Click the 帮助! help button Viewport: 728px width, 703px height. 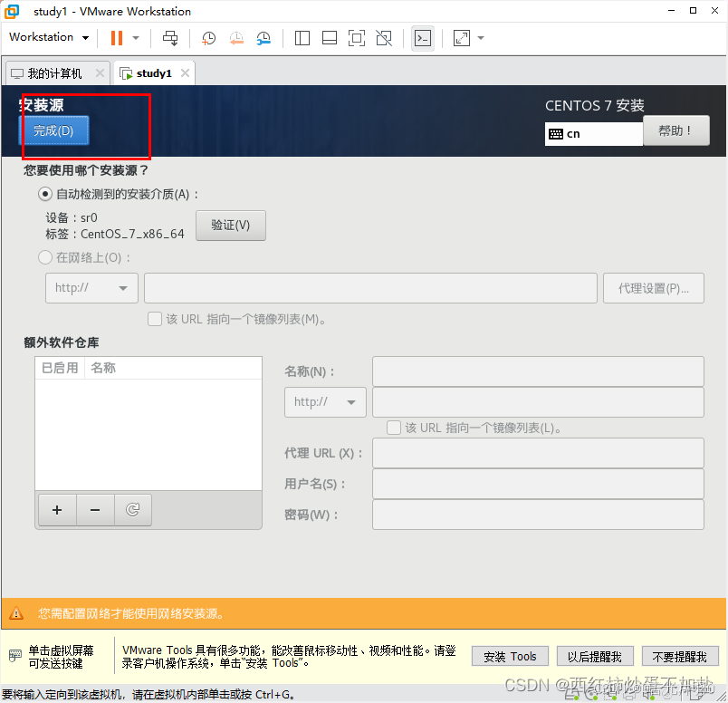pyautogui.click(x=676, y=130)
